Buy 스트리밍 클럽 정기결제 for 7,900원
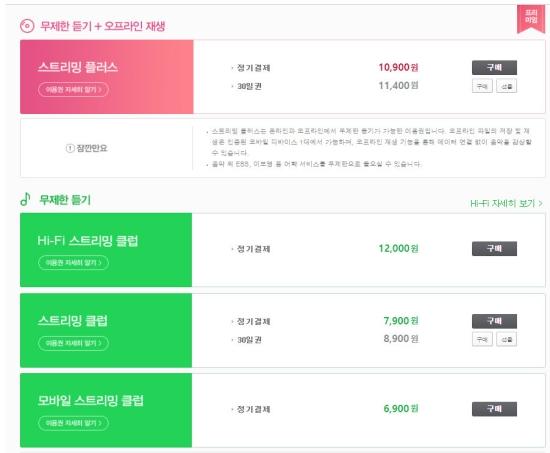The height and width of the screenshot is (453, 550). tap(494, 321)
